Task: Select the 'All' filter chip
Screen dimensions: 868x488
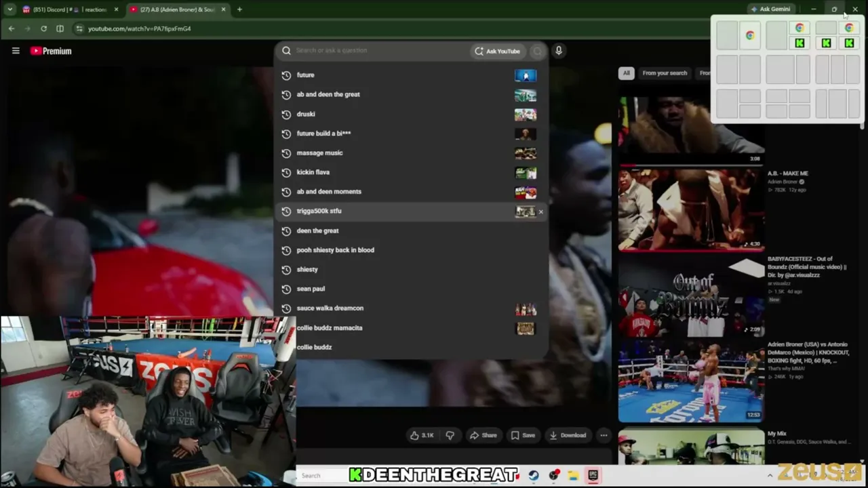Action: (x=626, y=73)
